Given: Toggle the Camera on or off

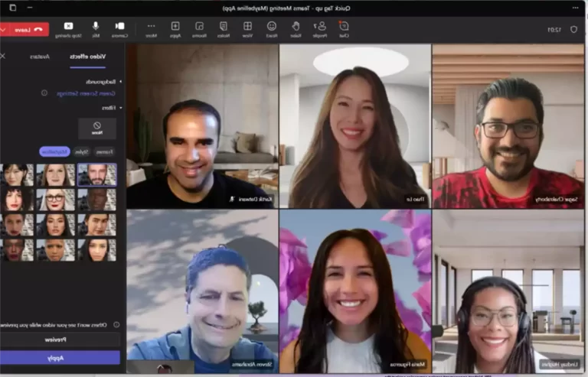Looking at the screenshot, I should tap(119, 30).
